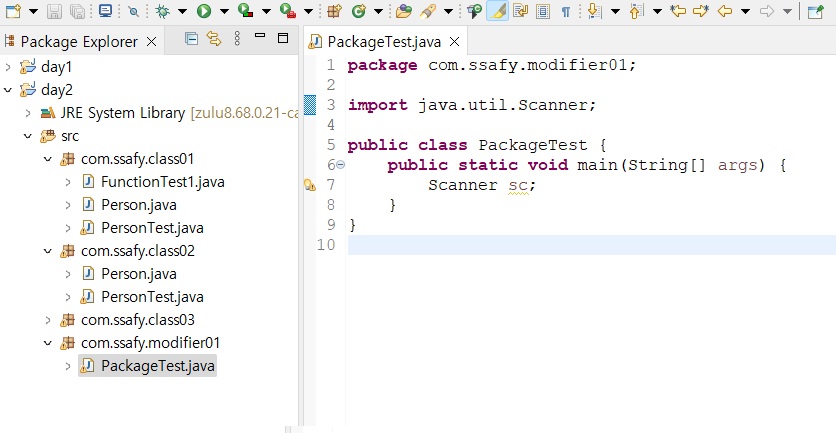Open Run configurations dropdown arrow
This screenshot has width=836, height=433.
tap(224, 12)
